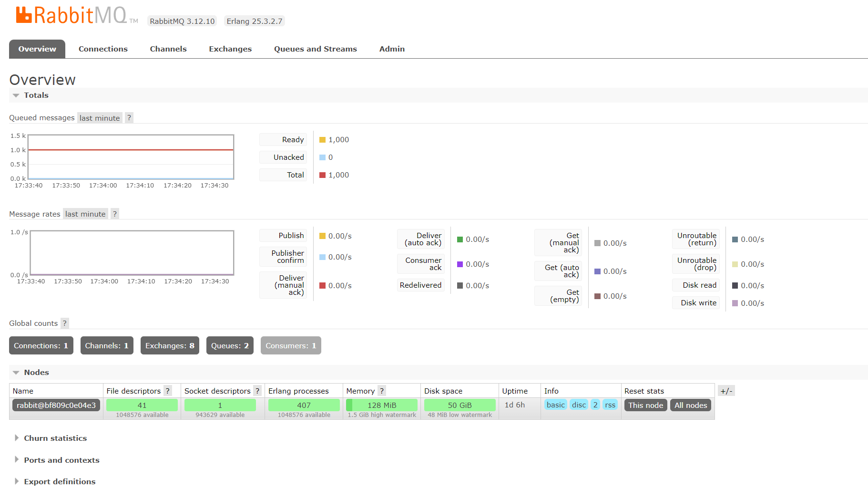The image size is (868, 489).
Task: Click the yellow Ready color swatch
Action: tap(322, 140)
